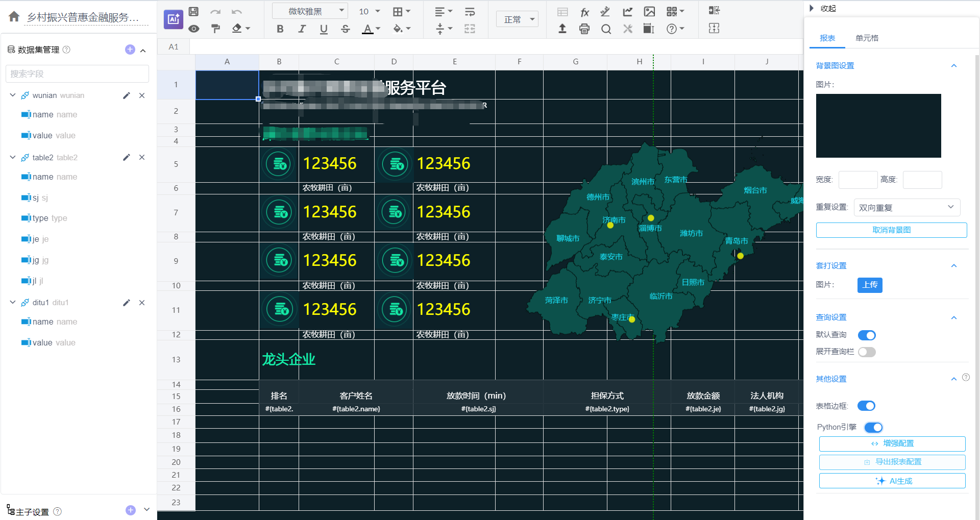Screen dimensions: 980x520
Task: Click the print icon in the toolbar
Action: 584,29
